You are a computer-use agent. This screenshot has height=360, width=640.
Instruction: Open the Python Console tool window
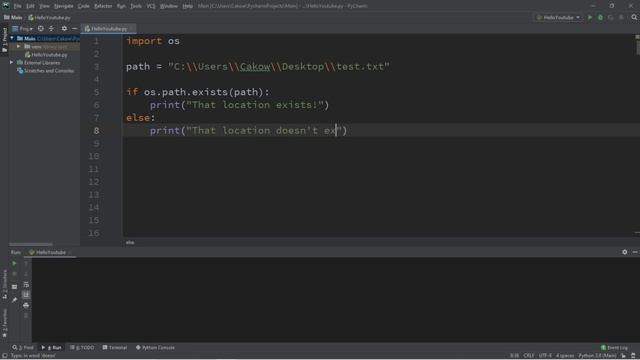[155, 348]
